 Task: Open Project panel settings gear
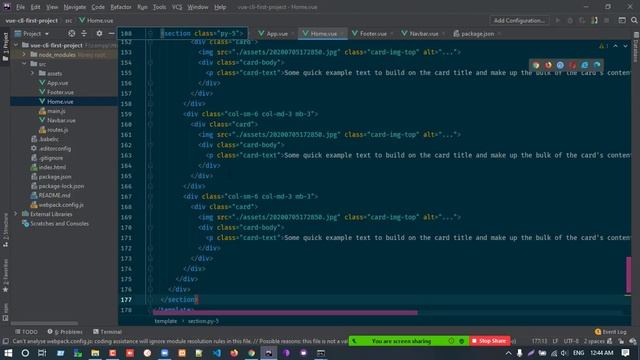tap(99, 33)
